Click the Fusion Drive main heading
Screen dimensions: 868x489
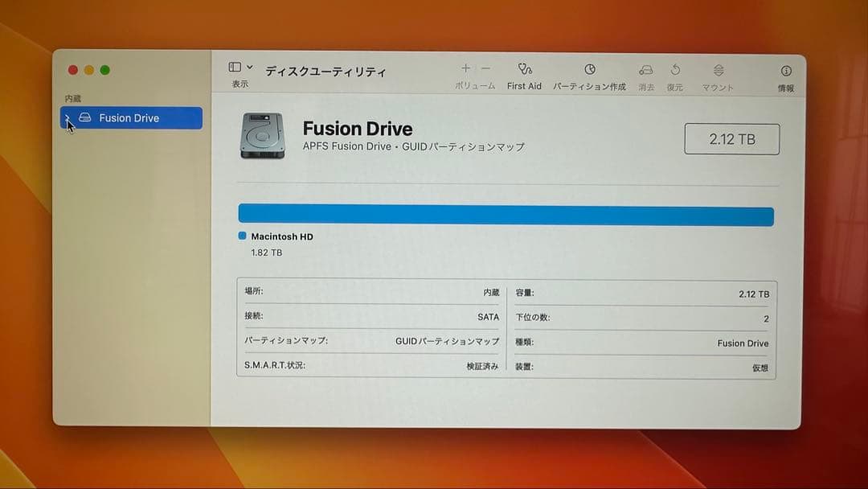[x=357, y=129]
